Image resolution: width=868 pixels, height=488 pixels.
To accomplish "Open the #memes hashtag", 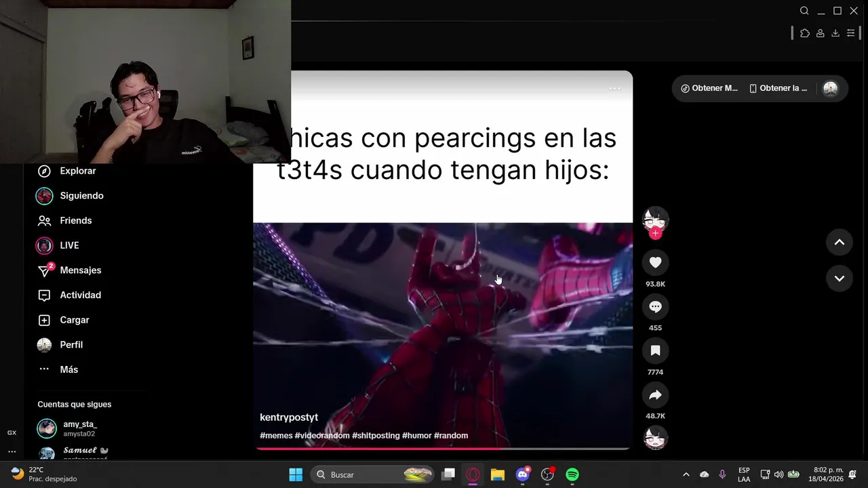I will (276, 435).
